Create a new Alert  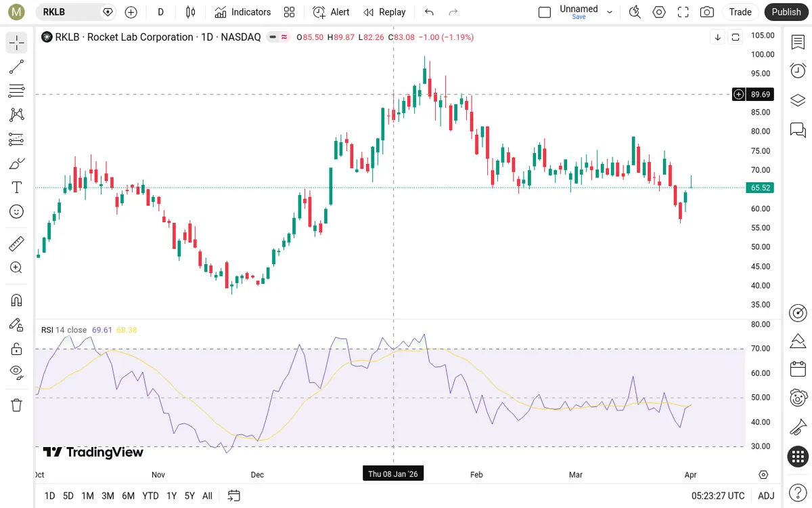(331, 12)
